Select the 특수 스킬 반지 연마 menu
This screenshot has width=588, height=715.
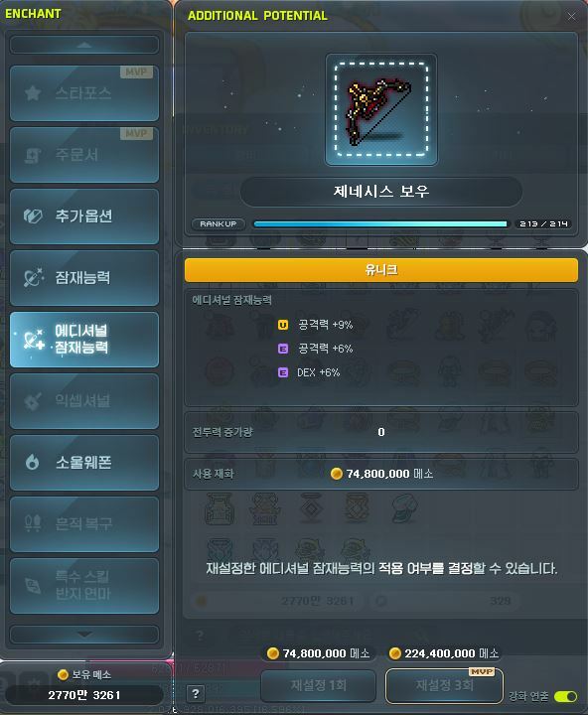pyautogui.click(x=84, y=586)
